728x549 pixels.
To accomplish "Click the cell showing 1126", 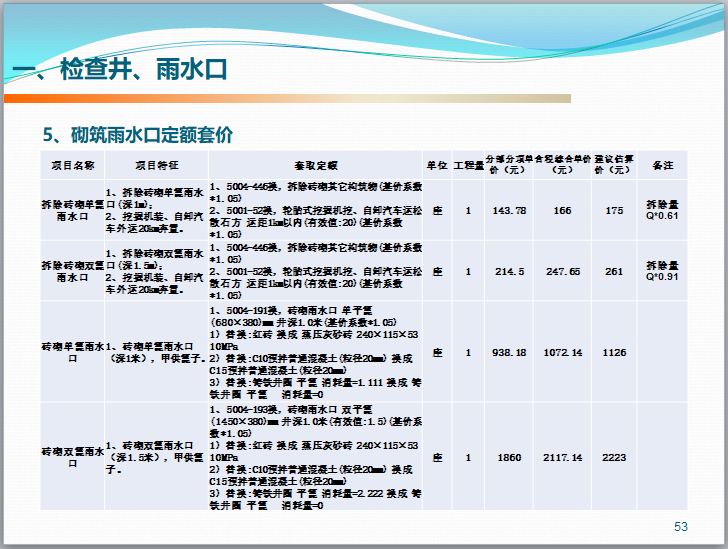I will [614, 352].
